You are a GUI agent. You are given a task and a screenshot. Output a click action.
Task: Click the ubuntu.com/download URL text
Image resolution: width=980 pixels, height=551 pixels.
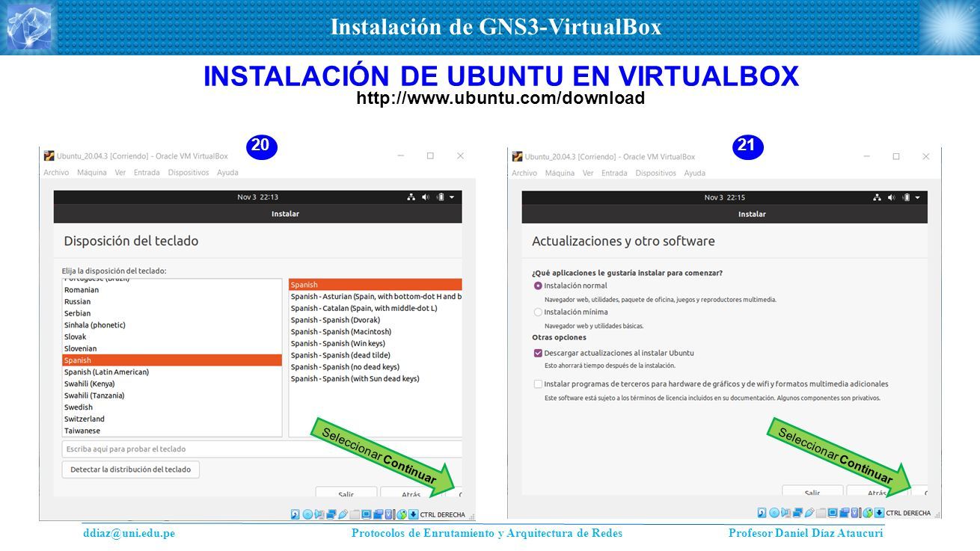[500, 98]
